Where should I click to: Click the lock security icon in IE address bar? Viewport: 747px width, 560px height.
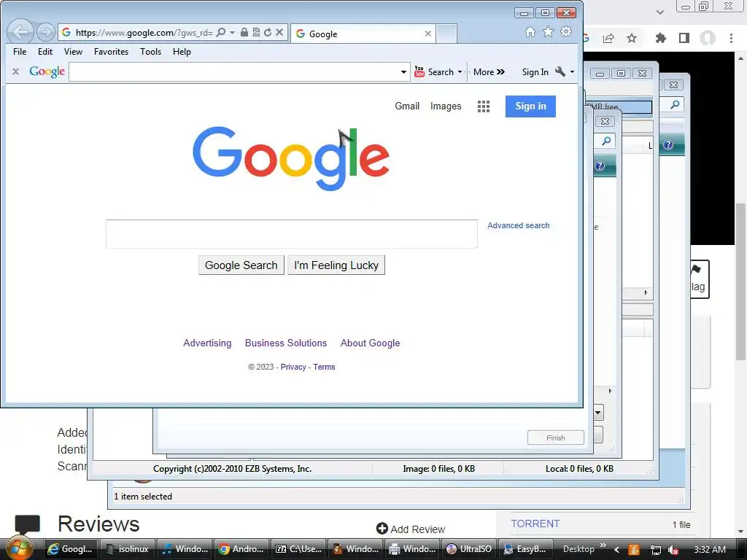tap(244, 32)
